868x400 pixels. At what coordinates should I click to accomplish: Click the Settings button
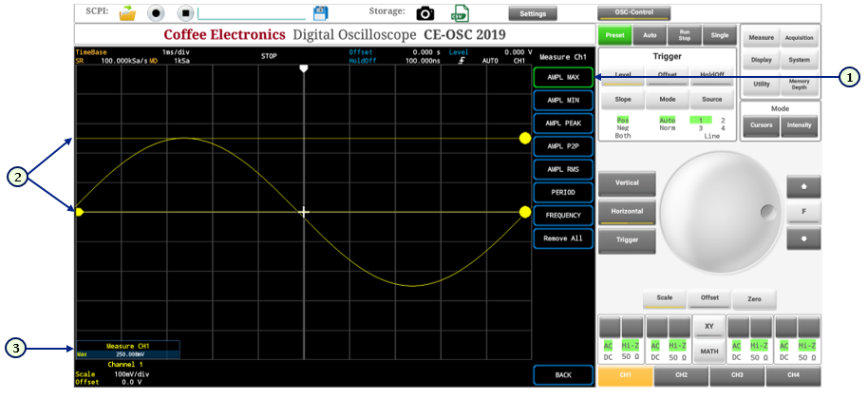tap(533, 13)
